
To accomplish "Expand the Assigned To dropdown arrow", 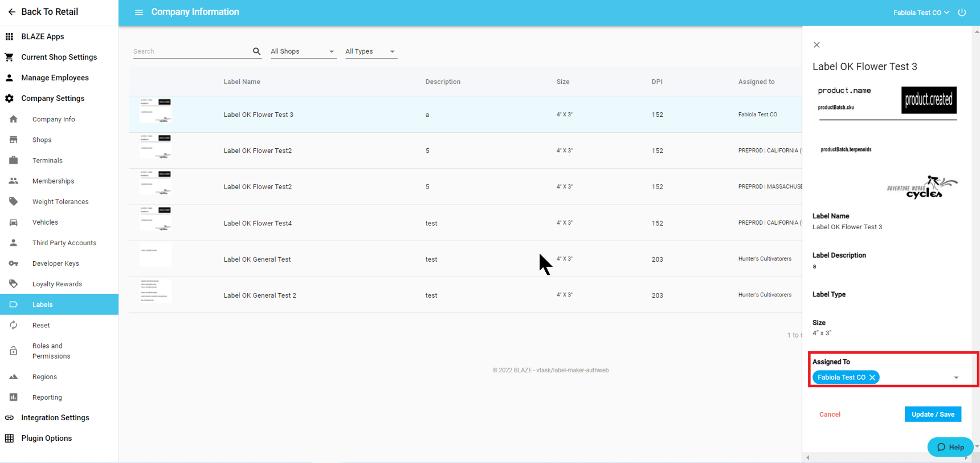I will click(956, 377).
